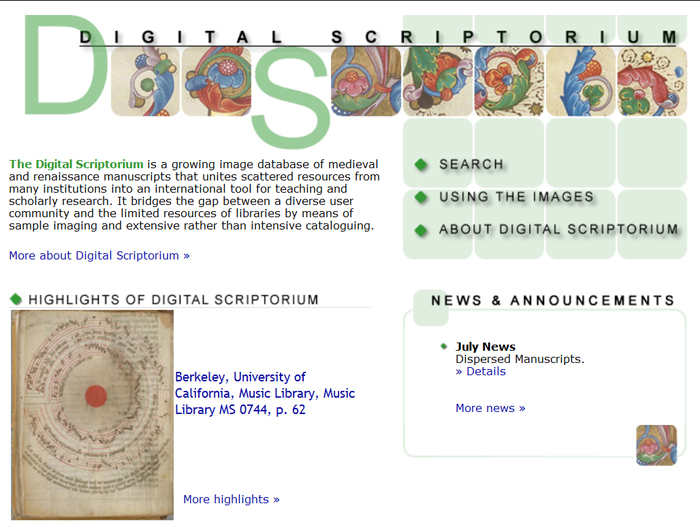700x523 pixels.
Task: Click small green bullet beside July News
Action: click(444, 346)
